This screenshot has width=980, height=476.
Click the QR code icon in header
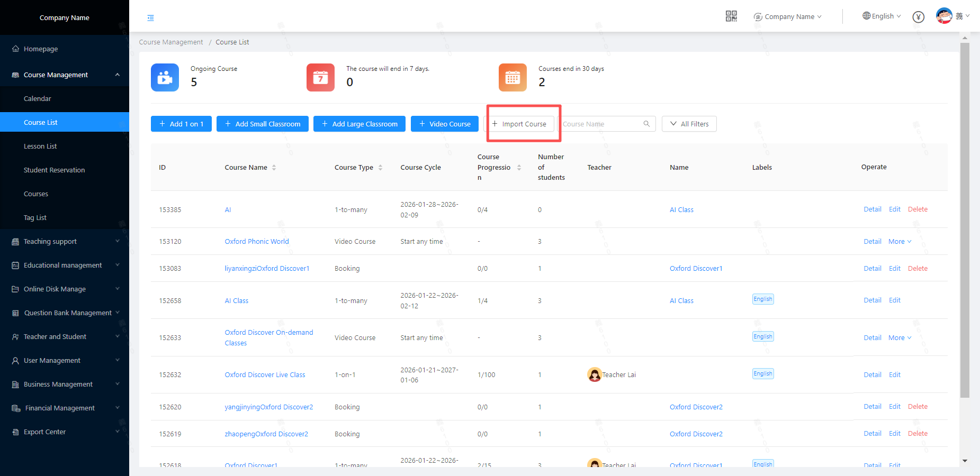point(731,16)
